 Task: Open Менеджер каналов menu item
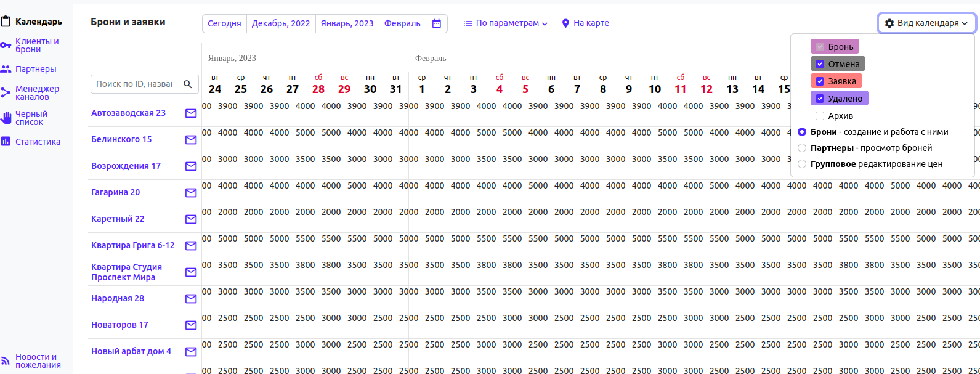click(x=37, y=93)
